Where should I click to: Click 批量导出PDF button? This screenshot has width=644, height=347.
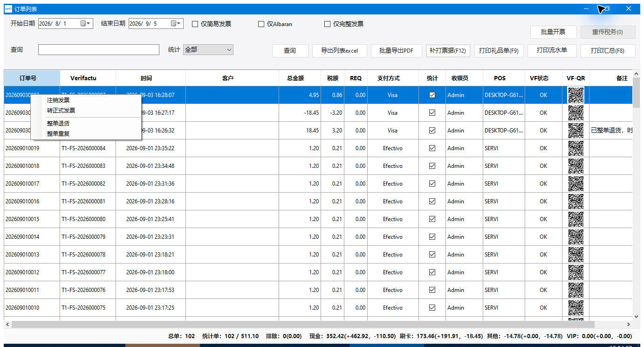click(x=397, y=50)
